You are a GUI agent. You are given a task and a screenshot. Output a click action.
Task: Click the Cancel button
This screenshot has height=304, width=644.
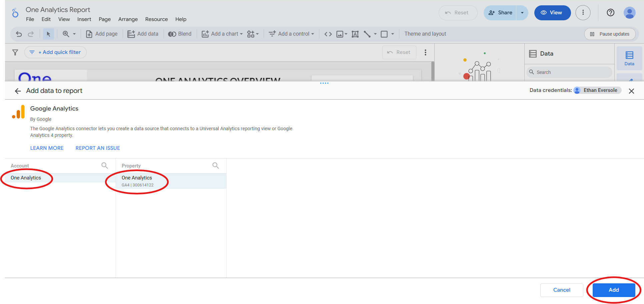[562, 290]
